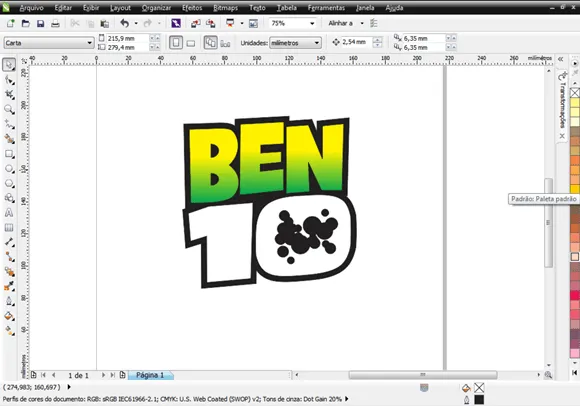Pick the bright pink-red palette swatch
580x406 pixels.
point(574,295)
